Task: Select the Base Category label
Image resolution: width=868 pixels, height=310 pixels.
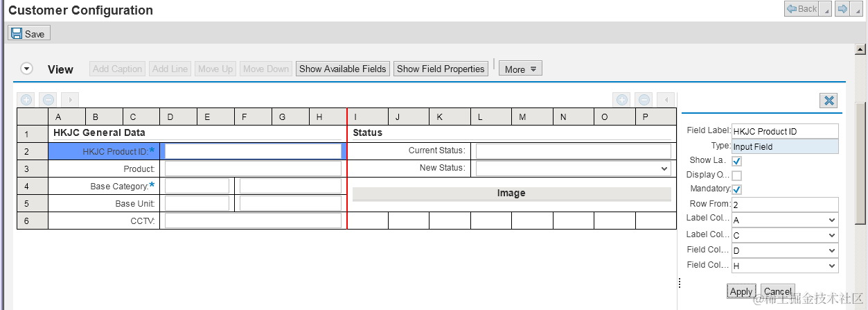Action: 122,186
